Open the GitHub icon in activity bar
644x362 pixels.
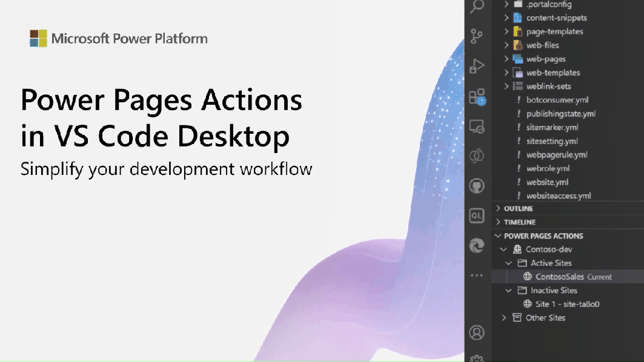(477, 186)
